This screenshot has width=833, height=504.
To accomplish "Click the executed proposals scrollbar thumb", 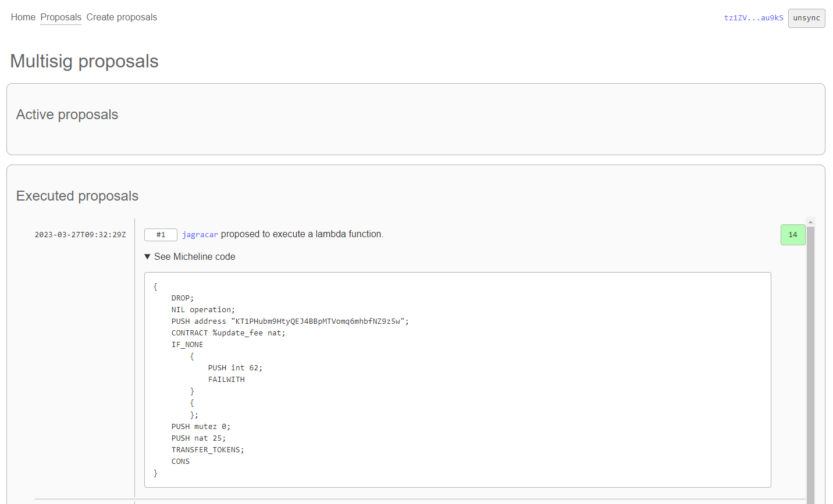I will (810, 365).
